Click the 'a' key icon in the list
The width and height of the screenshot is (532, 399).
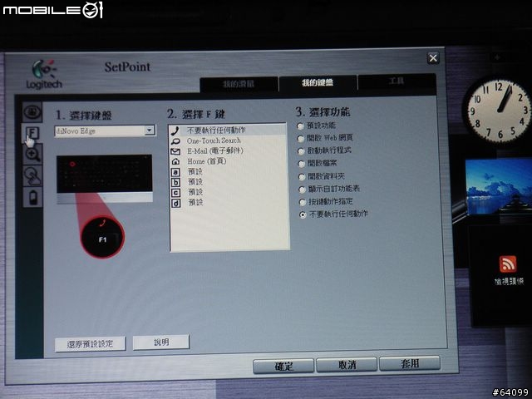[175, 172]
